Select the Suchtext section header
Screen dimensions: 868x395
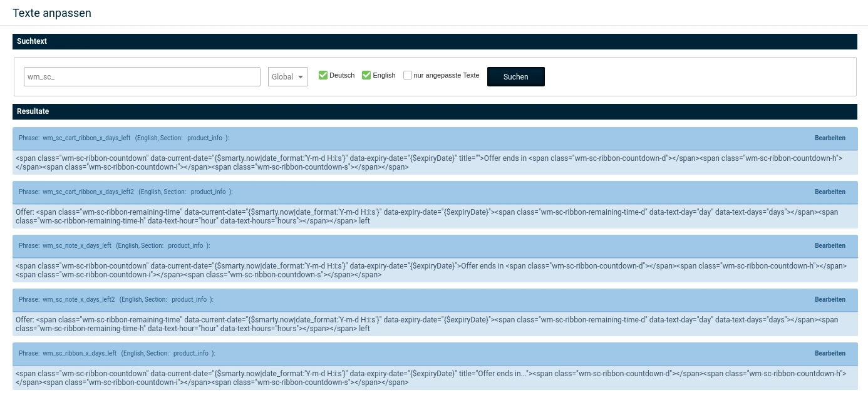435,41
